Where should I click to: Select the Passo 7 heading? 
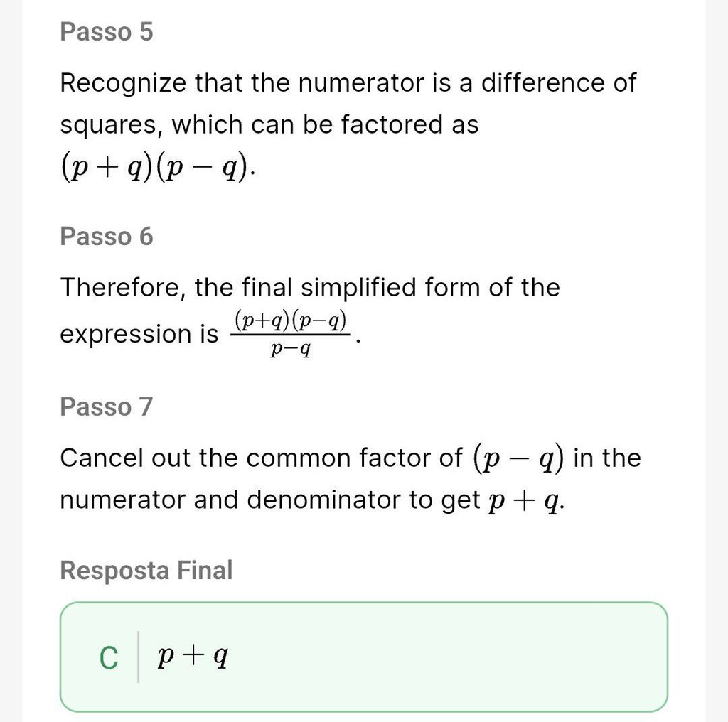tap(107, 406)
